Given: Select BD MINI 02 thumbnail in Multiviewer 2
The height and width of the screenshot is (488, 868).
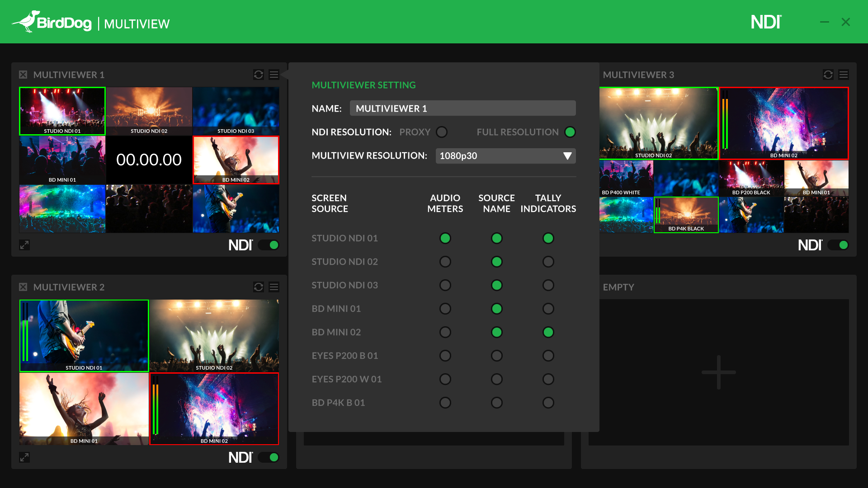Looking at the screenshot, I should (x=214, y=409).
